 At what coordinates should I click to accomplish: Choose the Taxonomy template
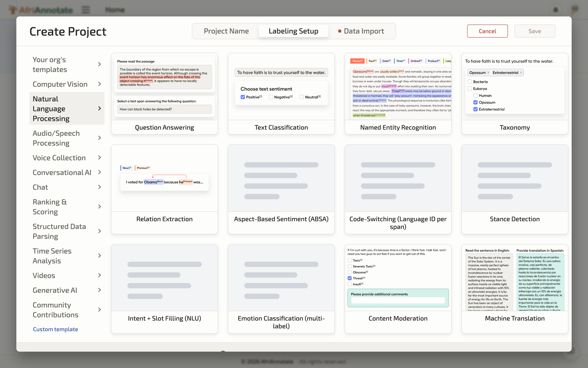pos(515,94)
